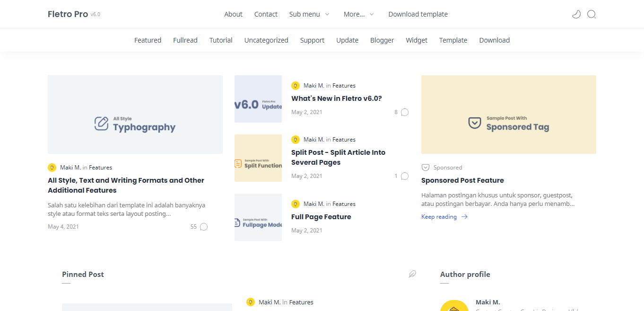Click Features label above Full Page Feature
The image size is (644, 311).
344,204
